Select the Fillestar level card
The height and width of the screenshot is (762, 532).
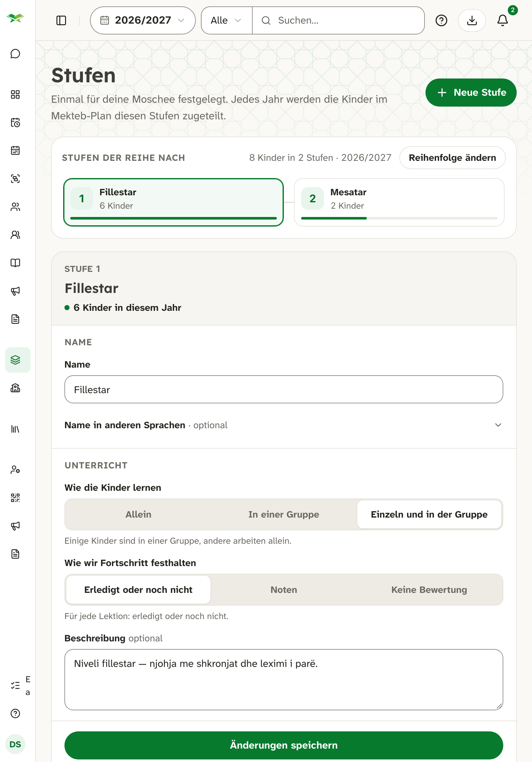point(174,202)
